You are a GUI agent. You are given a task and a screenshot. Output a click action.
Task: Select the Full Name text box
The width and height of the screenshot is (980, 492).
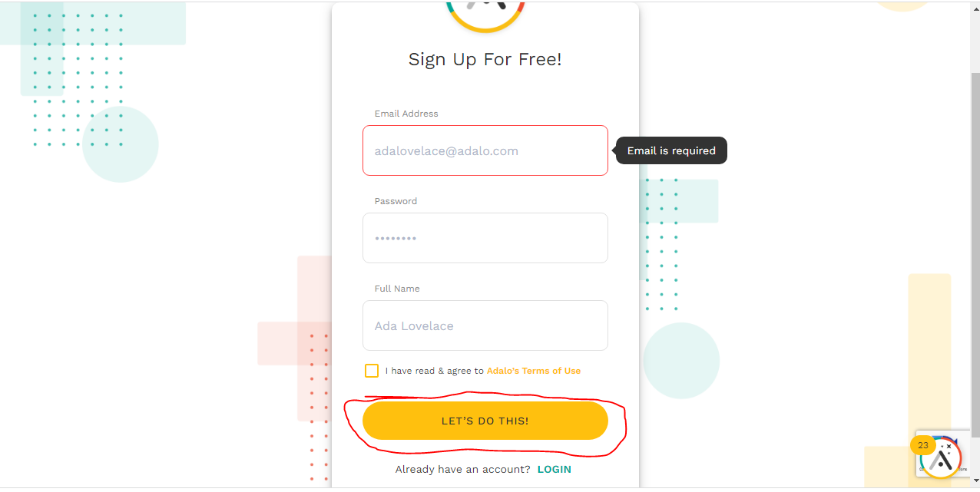(485, 325)
